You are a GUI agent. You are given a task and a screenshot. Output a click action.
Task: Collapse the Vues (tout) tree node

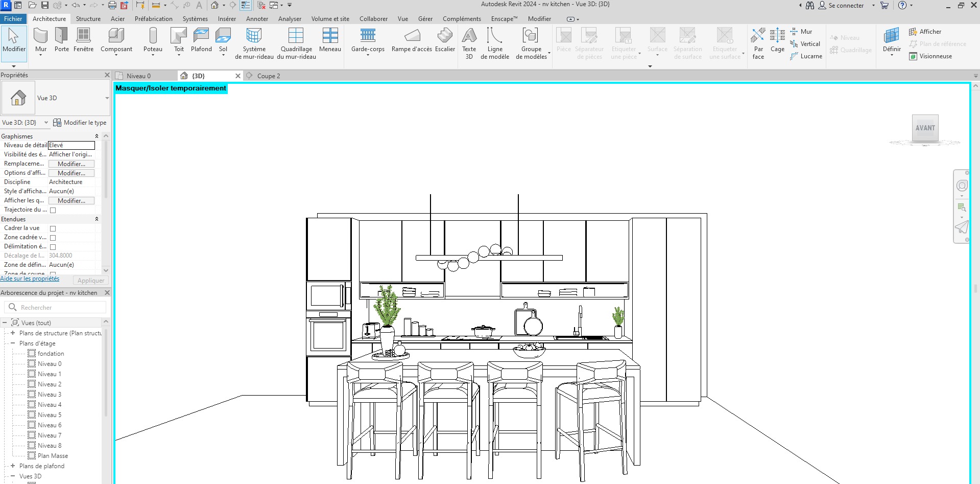point(5,323)
